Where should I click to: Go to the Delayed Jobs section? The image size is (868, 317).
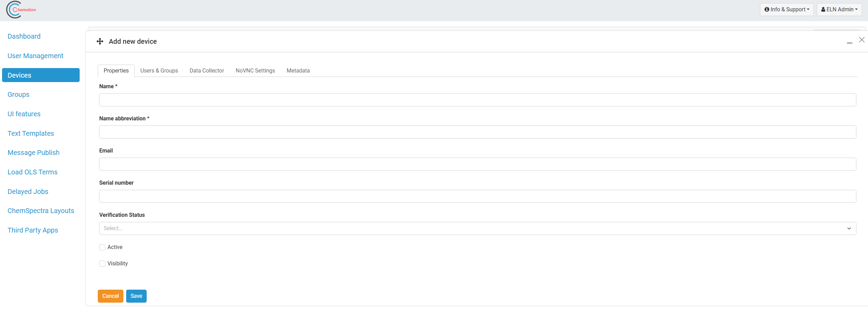28,191
